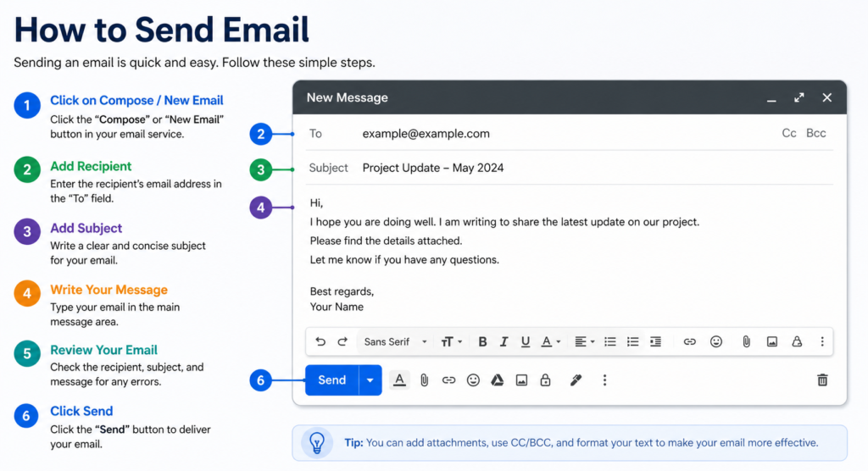Image resolution: width=868 pixels, height=471 pixels.
Task: Discard draft with the trash icon
Action: (x=822, y=380)
